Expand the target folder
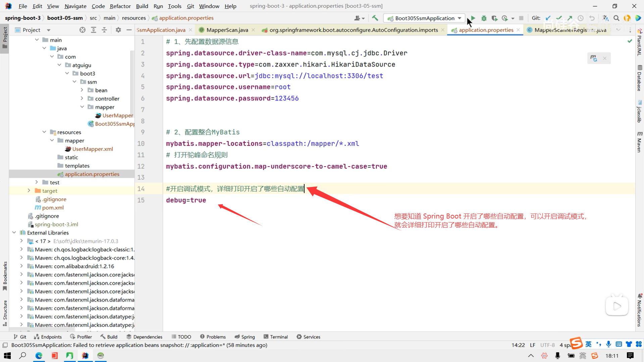 click(x=29, y=191)
